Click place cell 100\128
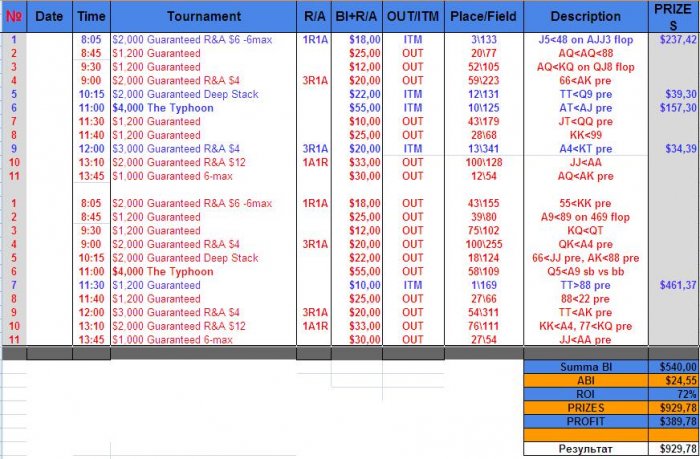Image resolution: width=700 pixels, height=459 pixels. 484,163
